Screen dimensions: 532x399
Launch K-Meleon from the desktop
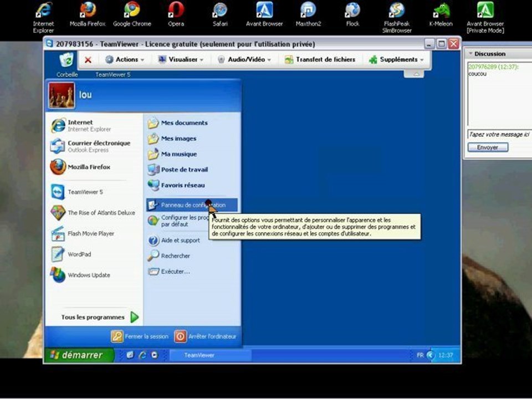[x=441, y=14]
